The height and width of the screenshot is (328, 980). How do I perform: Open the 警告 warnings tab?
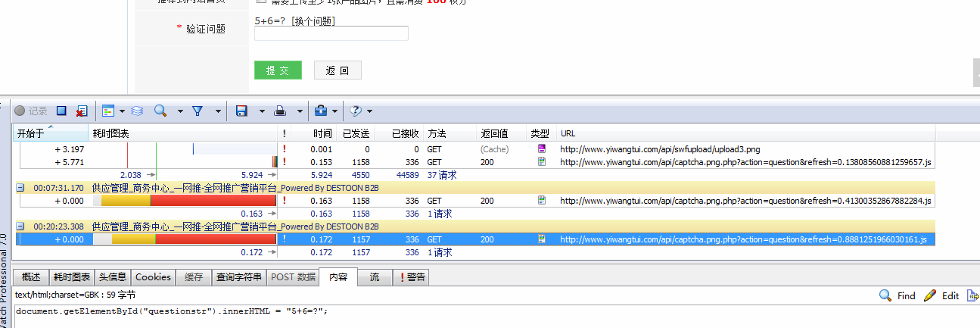(x=411, y=277)
